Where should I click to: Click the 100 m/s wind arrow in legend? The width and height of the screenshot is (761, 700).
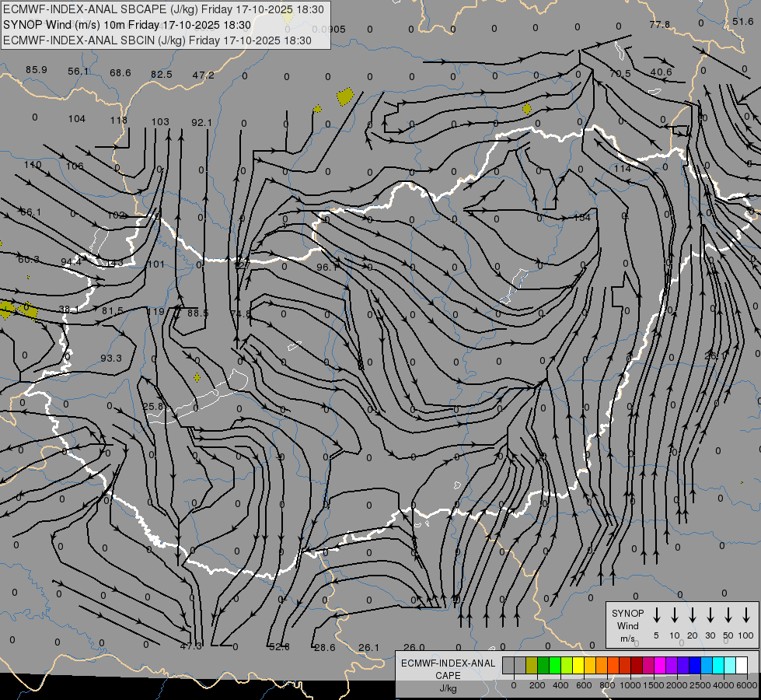(746, 615)
